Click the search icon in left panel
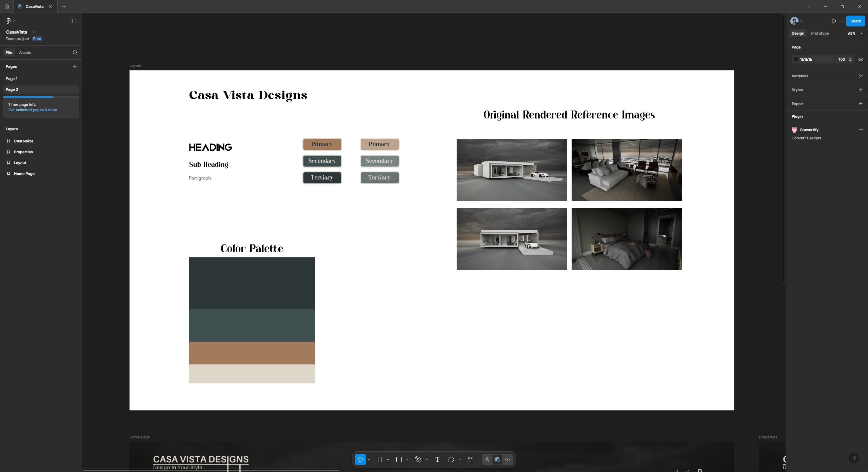Viewport: 868px width, 472px height. coord(75,53)
